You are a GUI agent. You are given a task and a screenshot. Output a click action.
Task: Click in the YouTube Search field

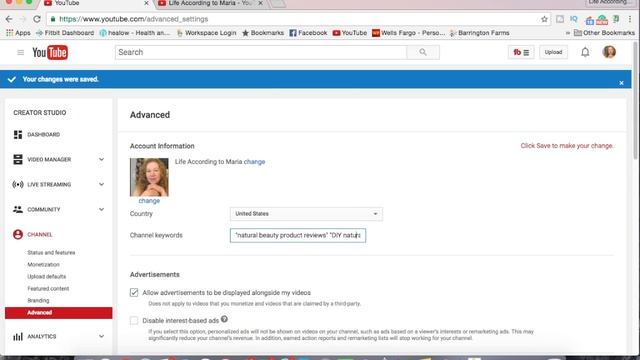(261, 52)
